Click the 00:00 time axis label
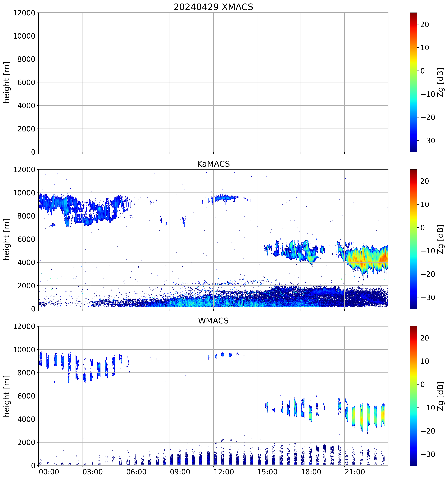This screenshot has height=479, width=448. click(x=49, y=472)
